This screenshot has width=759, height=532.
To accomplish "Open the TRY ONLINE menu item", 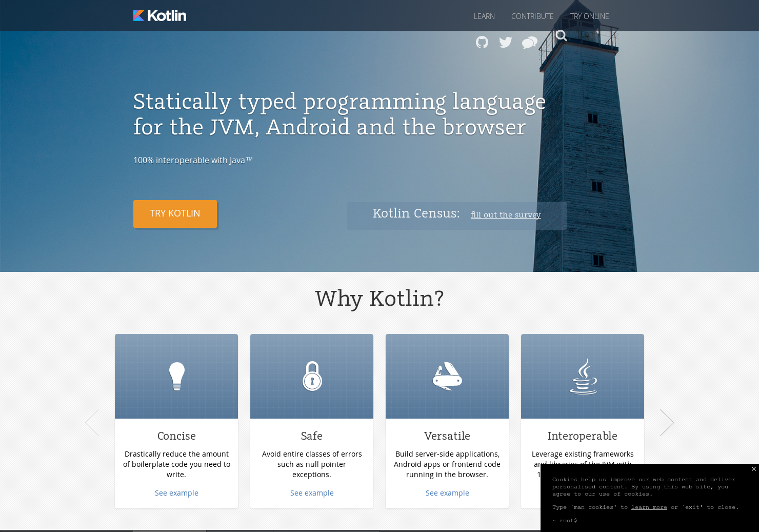I will (589, 16).
